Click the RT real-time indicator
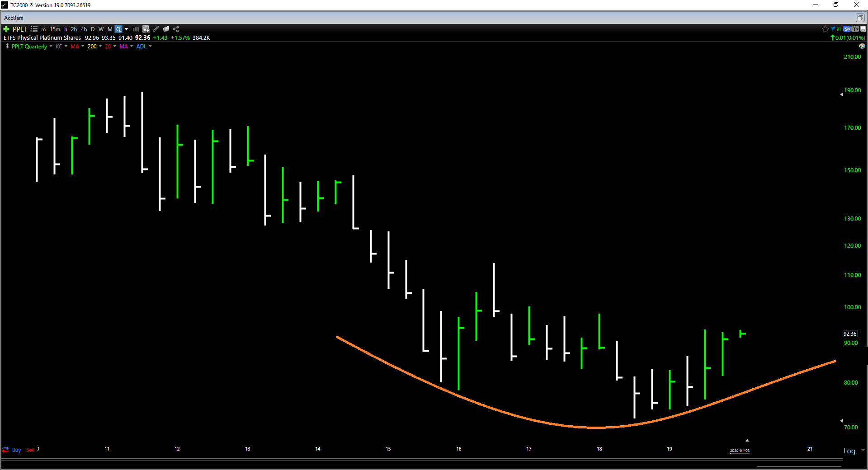Viewport: 868px width, 470px height. click(x=839, y=29)
